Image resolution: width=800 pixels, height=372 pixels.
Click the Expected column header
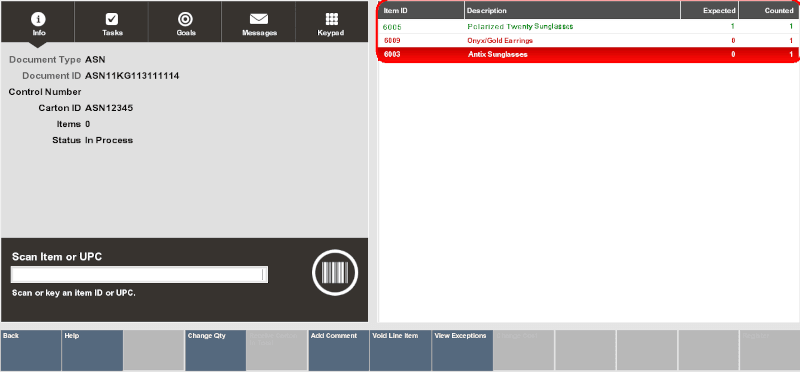click(710, 10)
